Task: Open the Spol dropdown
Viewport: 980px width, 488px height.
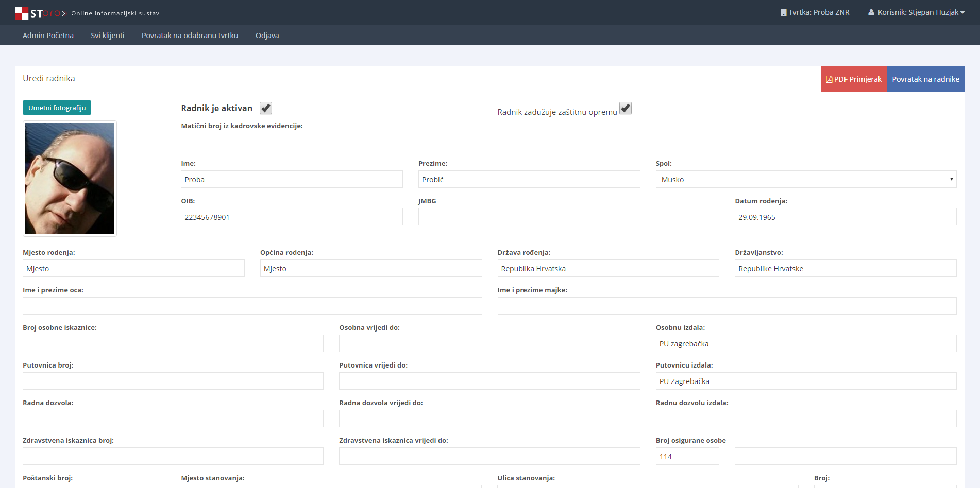Action: [805, 179]
